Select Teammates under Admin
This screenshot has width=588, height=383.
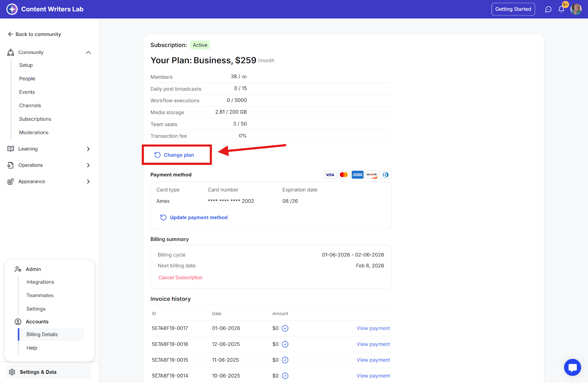40,295
